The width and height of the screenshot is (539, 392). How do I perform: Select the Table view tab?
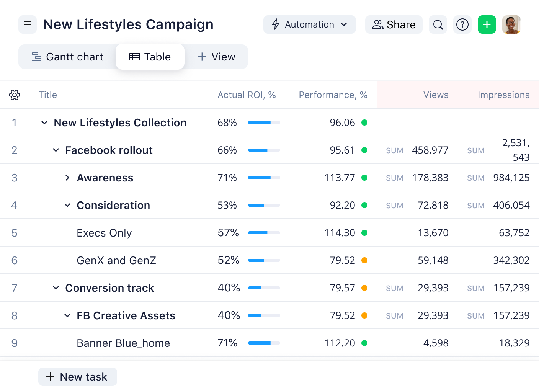tap(150, 57)
